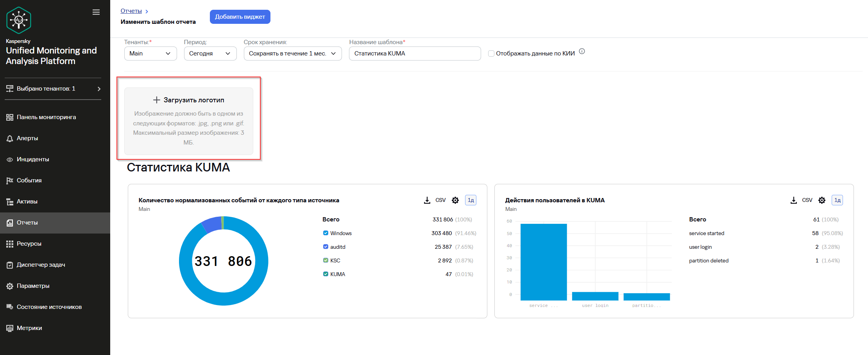Click the Task manager clipboard icon
Screen dimensions: 868x355
[x=10, y=265]
